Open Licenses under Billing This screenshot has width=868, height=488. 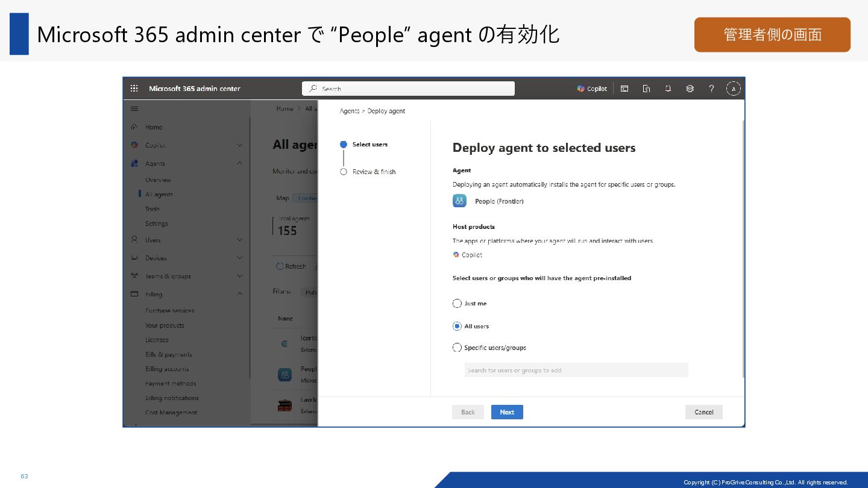click(x=157, y=340)
